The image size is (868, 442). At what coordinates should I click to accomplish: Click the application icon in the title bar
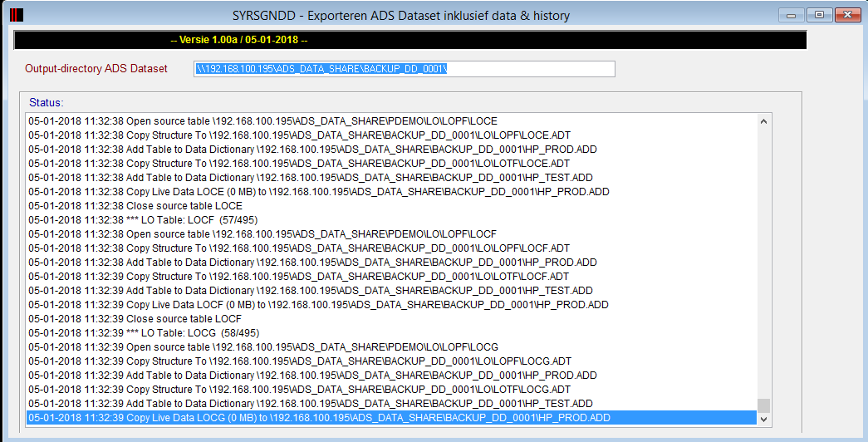point(17,15)
